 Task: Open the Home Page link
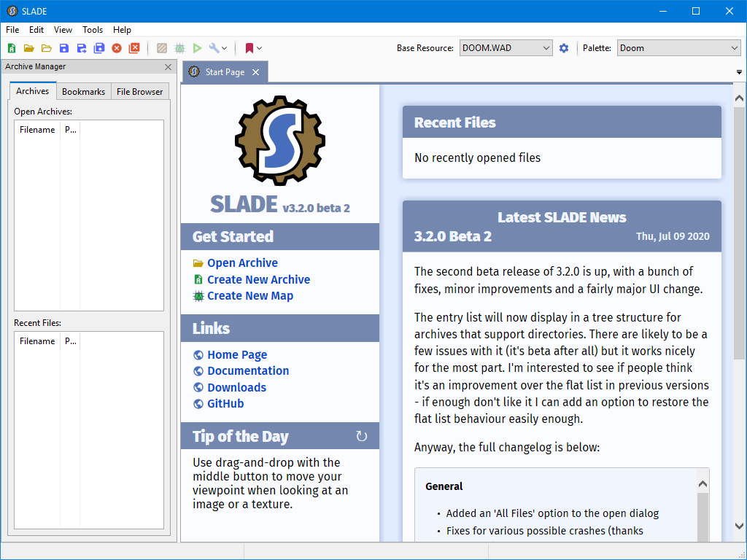click(237, 355)
